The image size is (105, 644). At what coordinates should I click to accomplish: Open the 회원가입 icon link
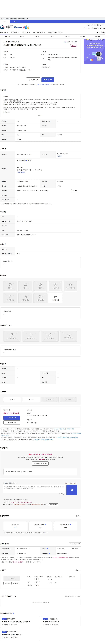pos(95,28)
